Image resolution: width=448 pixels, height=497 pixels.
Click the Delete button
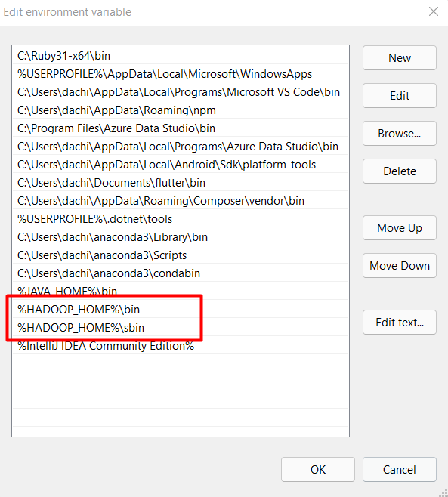[400, 171]
